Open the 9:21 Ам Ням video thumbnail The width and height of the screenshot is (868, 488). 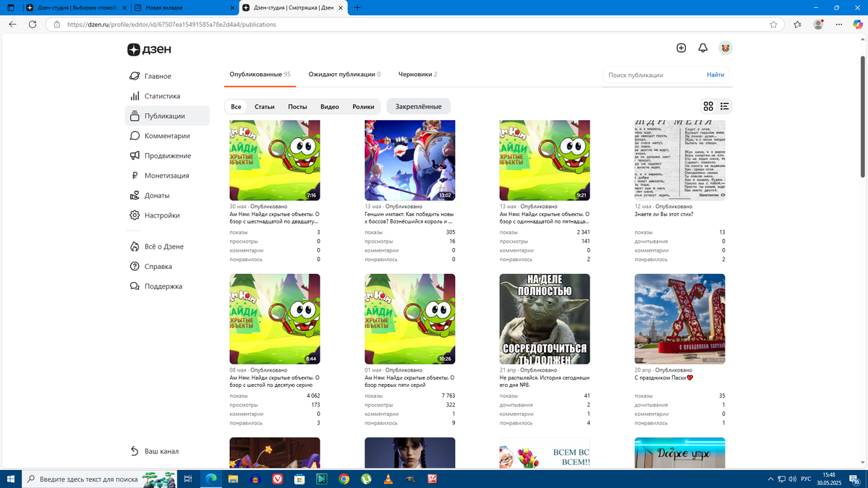(545, 160)
